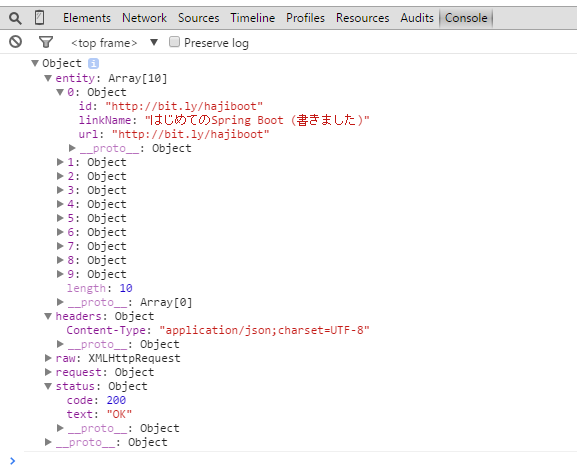This screenshot has width=577, height=476.
Task: Switch to the Network tab
Action: (x=144, y=18)
